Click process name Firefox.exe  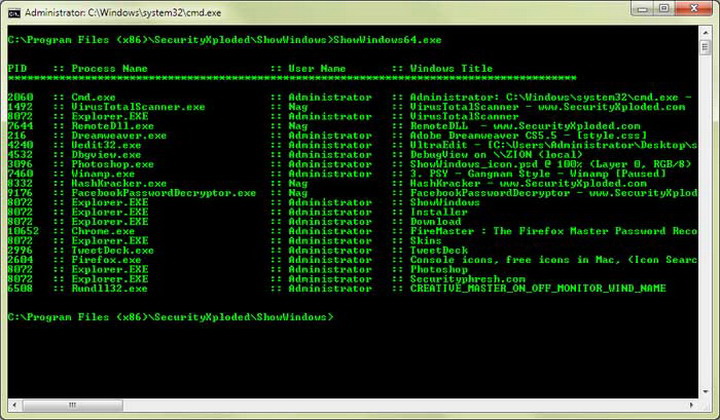(x=106, y=260)
